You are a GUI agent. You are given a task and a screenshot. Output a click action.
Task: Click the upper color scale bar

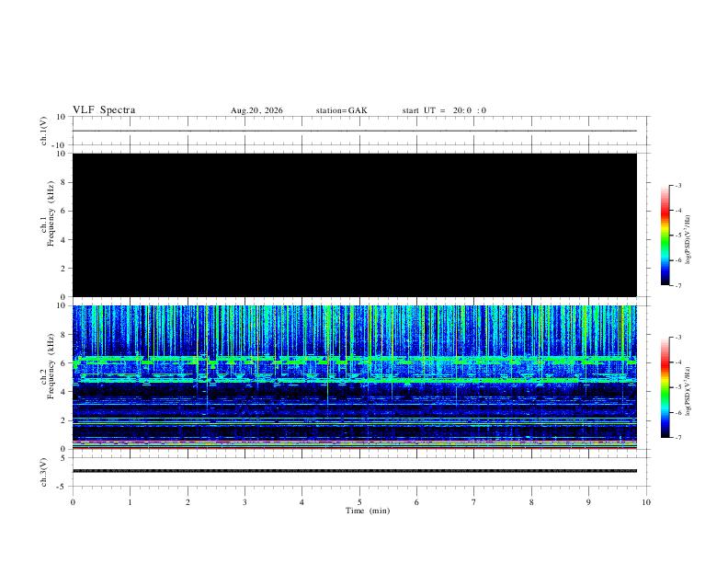665,236
